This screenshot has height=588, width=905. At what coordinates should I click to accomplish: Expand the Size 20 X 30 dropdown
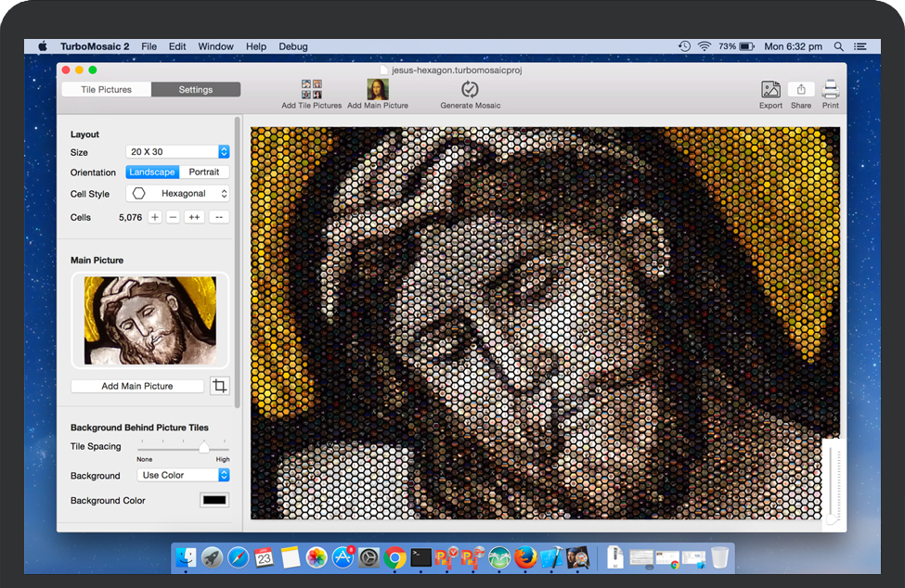177,152
